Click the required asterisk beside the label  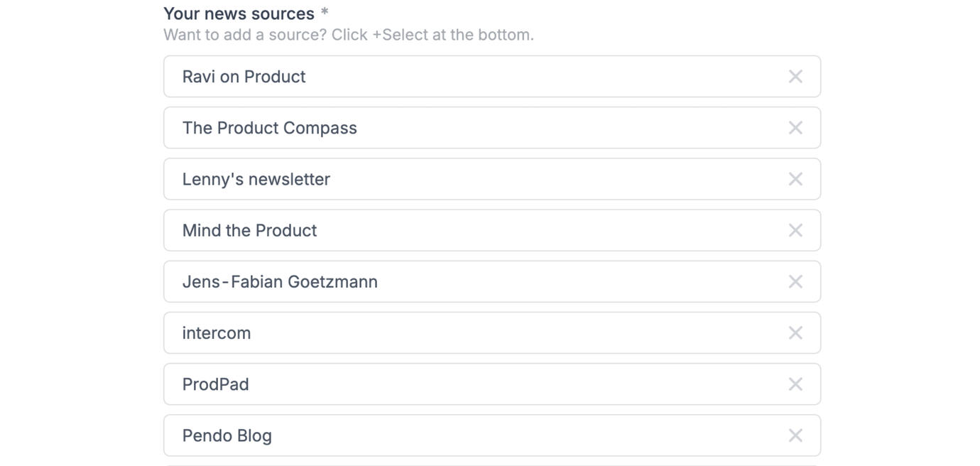[x=325, y=12]
